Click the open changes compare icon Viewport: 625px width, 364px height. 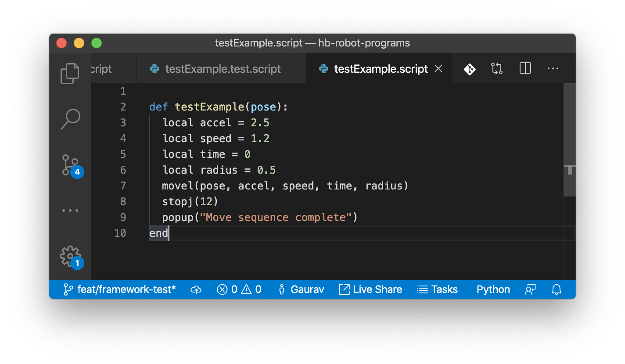coord(497,69)
